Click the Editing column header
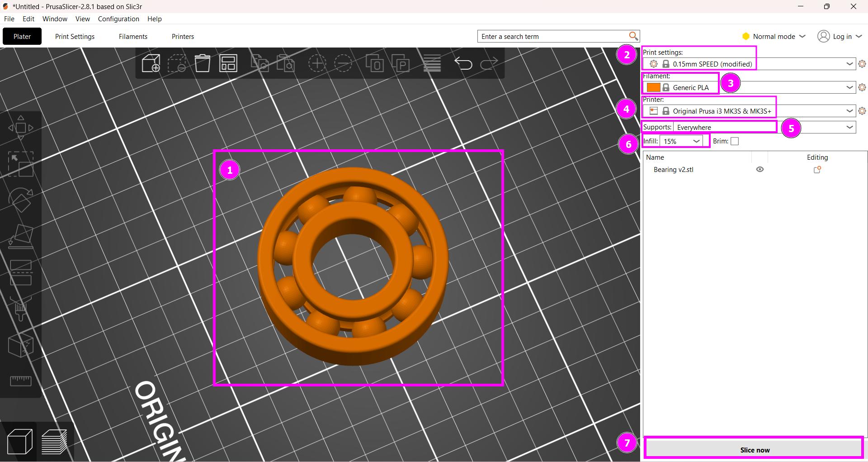The width and height of the screenshot is (868, 462). 817,157
